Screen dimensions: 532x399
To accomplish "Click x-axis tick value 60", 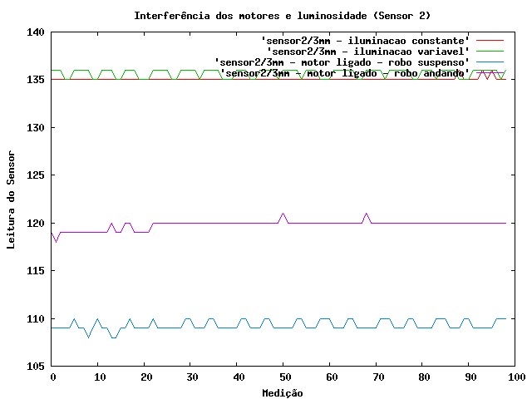I will tap(332, 377).
